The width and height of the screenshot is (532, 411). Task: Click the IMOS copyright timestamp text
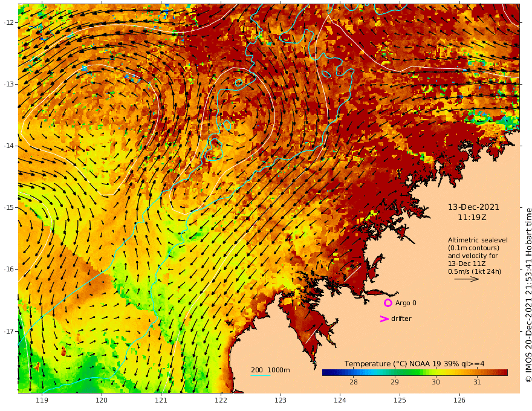528,296
